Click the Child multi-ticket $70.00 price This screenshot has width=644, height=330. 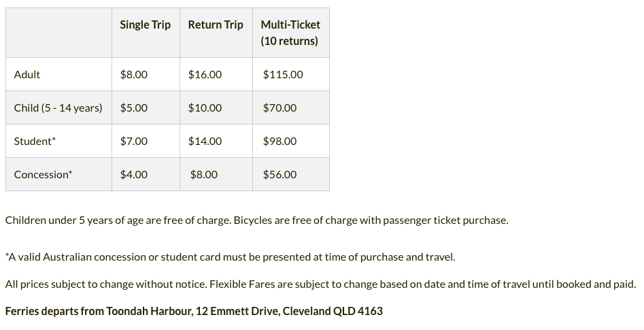(x=279, y=108)
